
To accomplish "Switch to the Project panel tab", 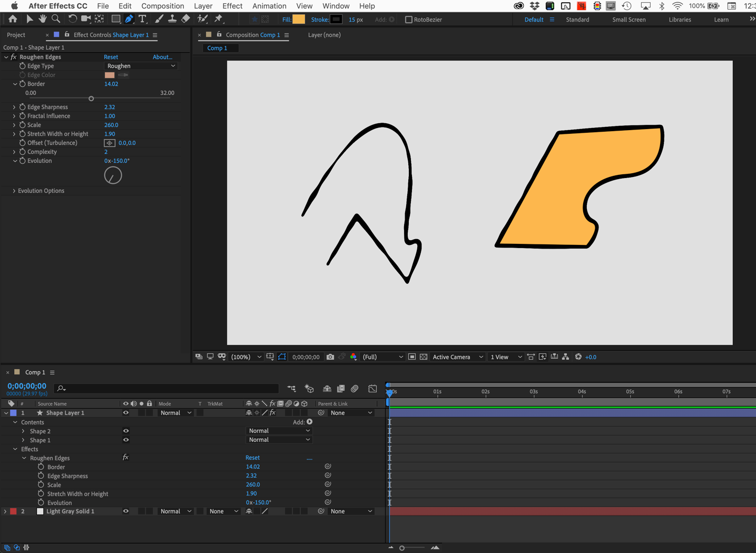I will (16, 35).
